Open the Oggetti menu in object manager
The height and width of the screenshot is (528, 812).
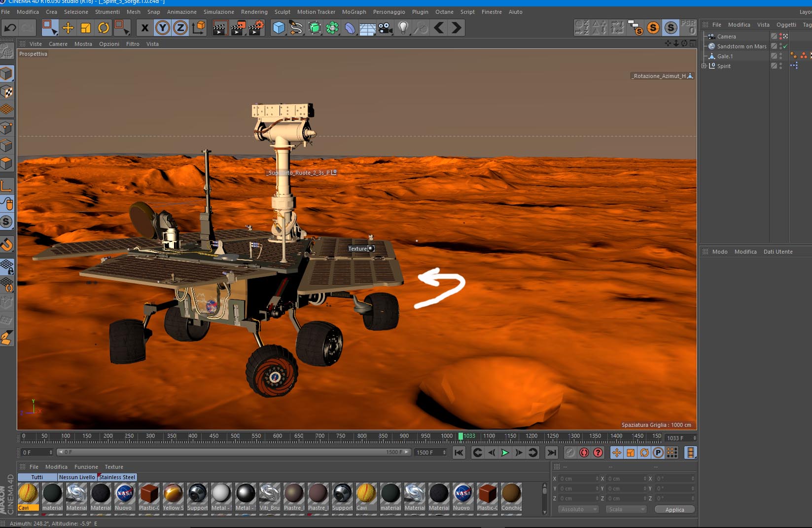(x=786, y=25)
